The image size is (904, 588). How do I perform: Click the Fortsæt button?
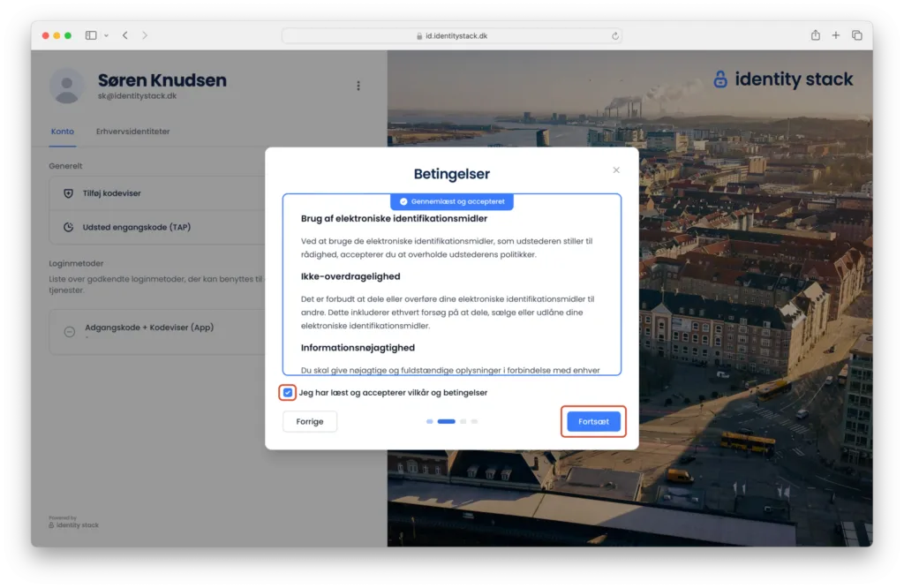tap(593, 421)
